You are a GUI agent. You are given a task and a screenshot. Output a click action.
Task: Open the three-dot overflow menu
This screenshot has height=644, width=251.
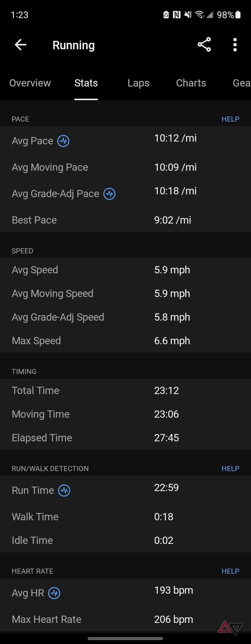tap(235, 45)
